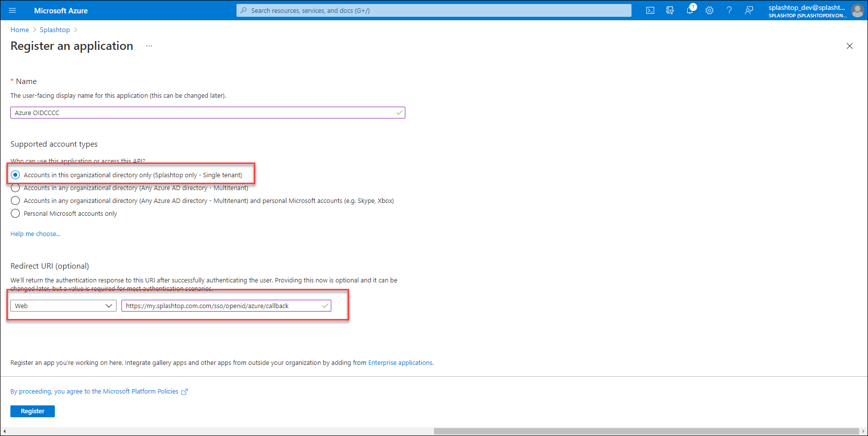Click the account avatar picture
This screenshot has width=868, height=436.
tap(858, 11)
